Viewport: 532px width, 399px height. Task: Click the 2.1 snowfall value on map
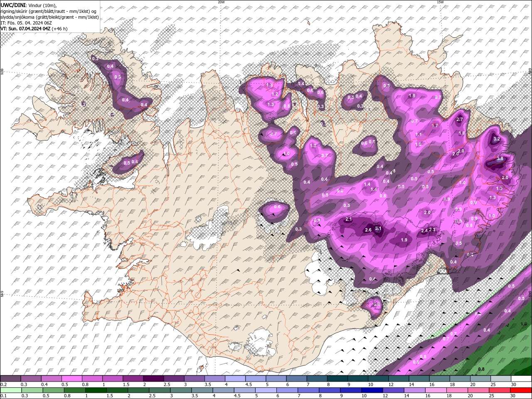pos(349,219)
